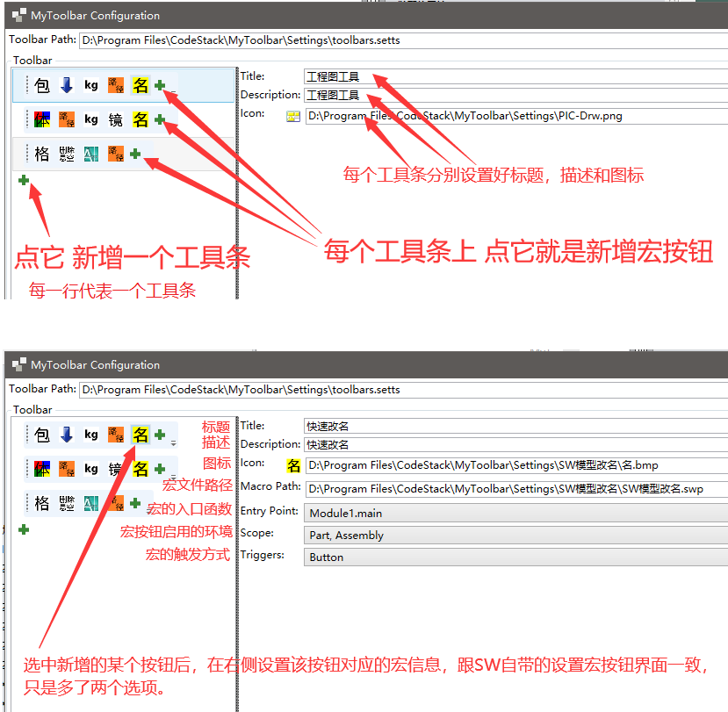Select orange path icon in upper window's third toolbar
The width and height of the screenshot is (728, 712).
[x=116, y=154]
